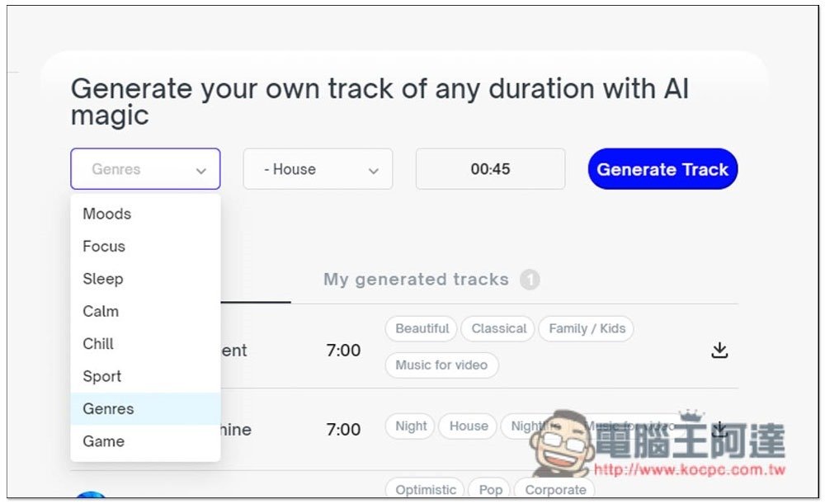The height and width of the screenshot is (504, 825).
Task: Choose Focus in the dropdown list
Action: [x=104, y=246]
